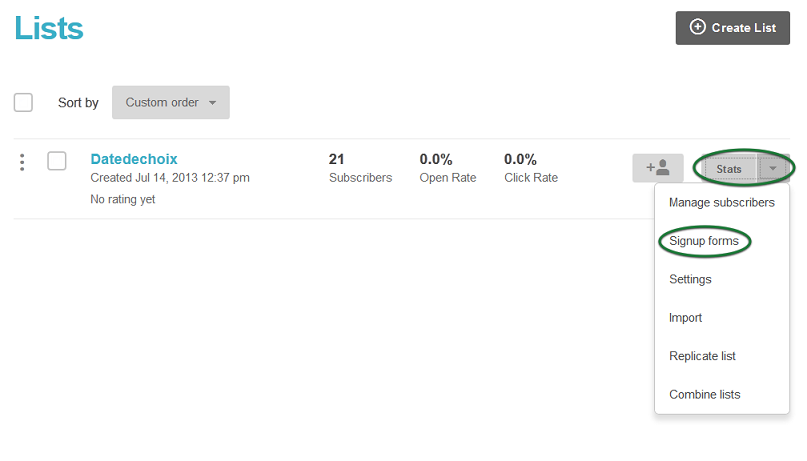This screenshot has height=461, width=807.
Task: Tick the select-all checkbox next to Sort by
Action: 23,102
